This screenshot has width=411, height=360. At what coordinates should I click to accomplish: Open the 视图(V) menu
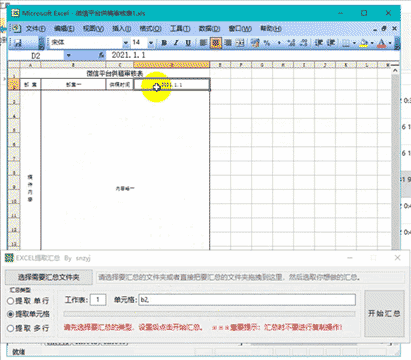(93, 28)
